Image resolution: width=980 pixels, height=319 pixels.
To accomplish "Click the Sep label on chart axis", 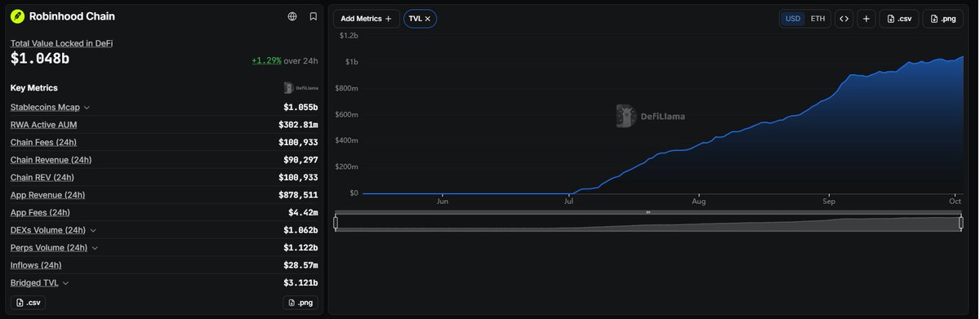I will coord(829,201).
